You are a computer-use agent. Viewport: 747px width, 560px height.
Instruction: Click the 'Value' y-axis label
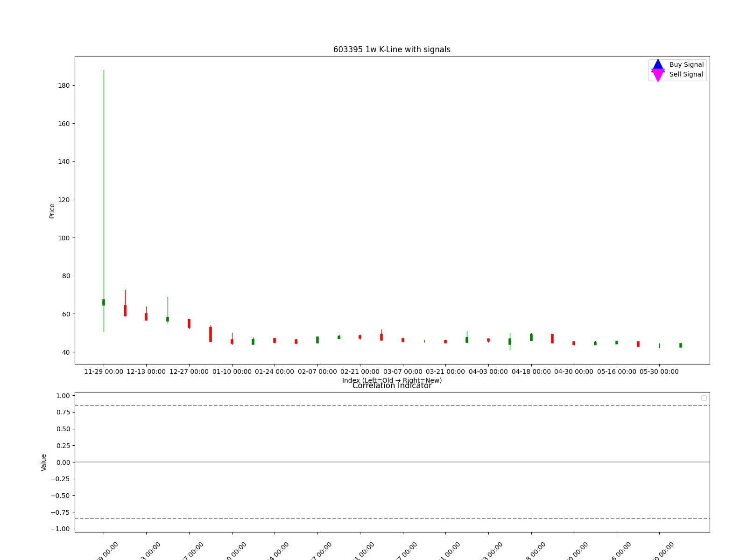click(44, 462)
